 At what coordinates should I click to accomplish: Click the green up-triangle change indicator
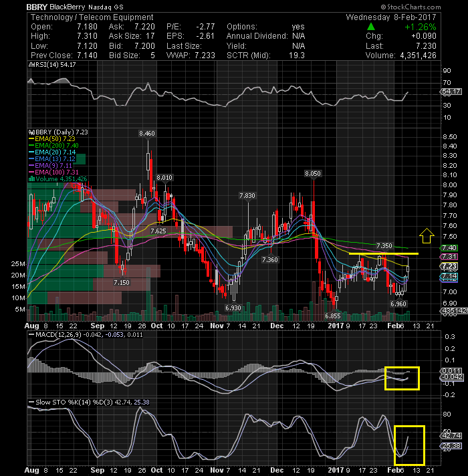(371, 27)
